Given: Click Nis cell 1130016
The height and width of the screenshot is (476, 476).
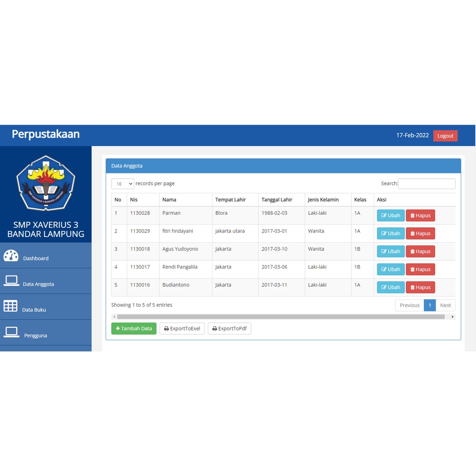Looking at the screenshot, I should (140, 285).
